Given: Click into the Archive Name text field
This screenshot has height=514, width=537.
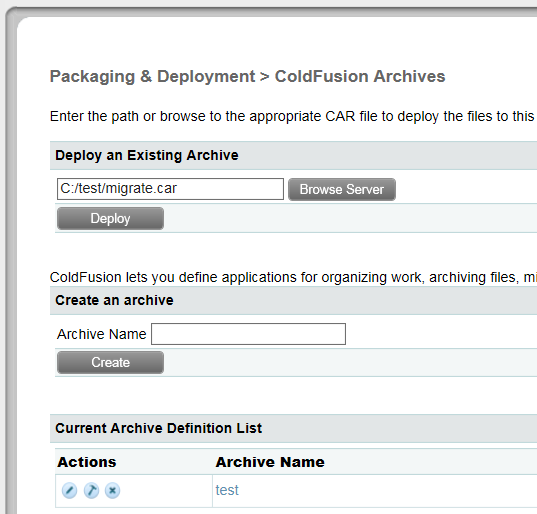Looking at the screenshot, I should (x=248, y=334).
